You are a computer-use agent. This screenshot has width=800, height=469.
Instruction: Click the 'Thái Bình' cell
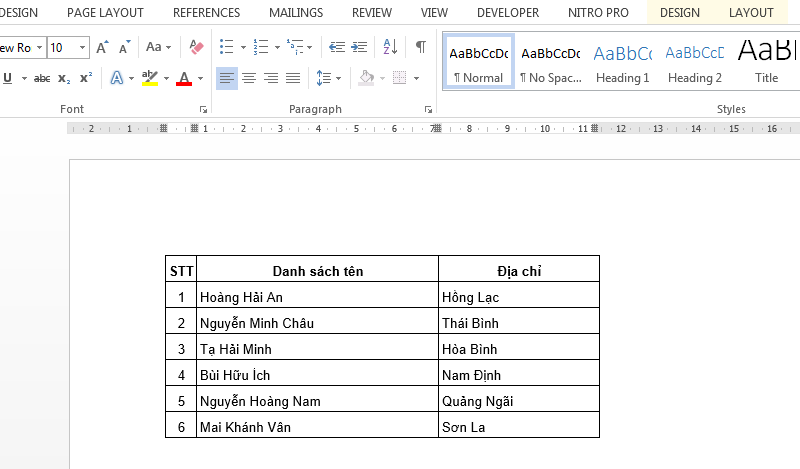click(x=519, y=321)
